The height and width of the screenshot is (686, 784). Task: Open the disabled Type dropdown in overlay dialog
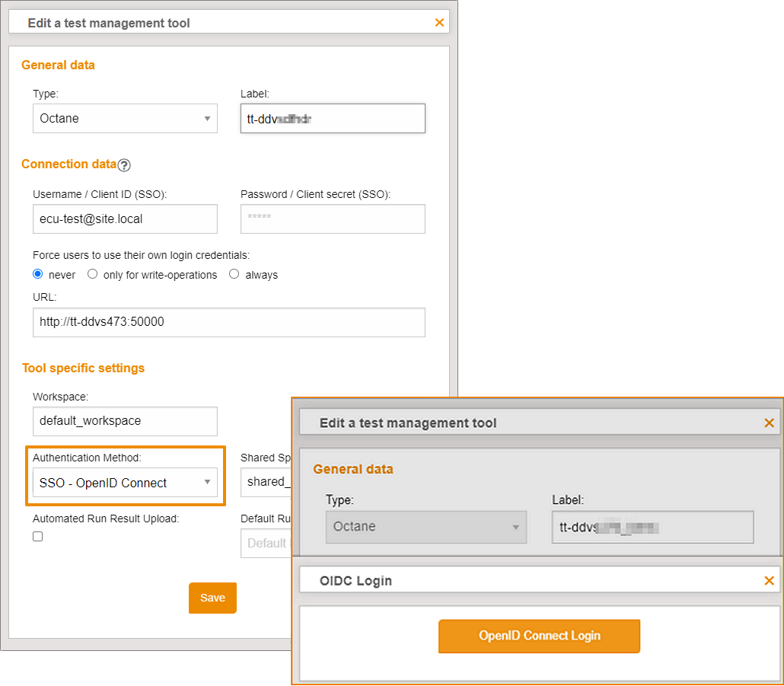[426, 527]
